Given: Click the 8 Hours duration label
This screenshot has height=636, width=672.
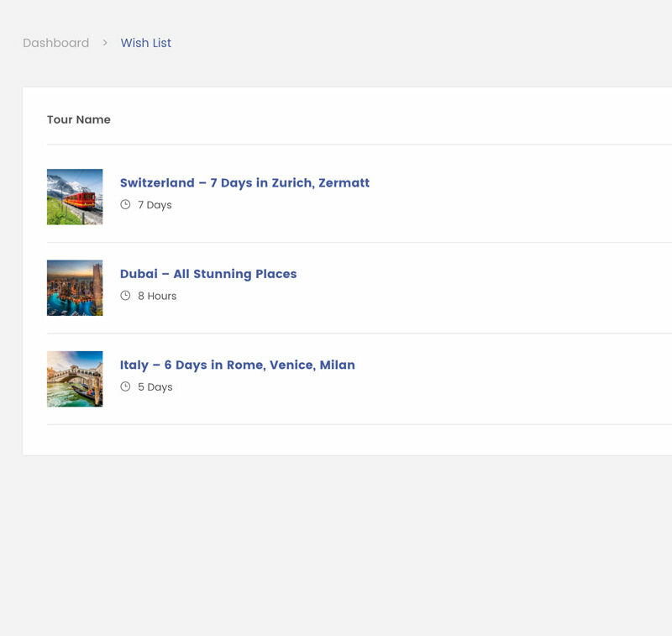Looking at the screenshot, I should (x=157, y=296).
